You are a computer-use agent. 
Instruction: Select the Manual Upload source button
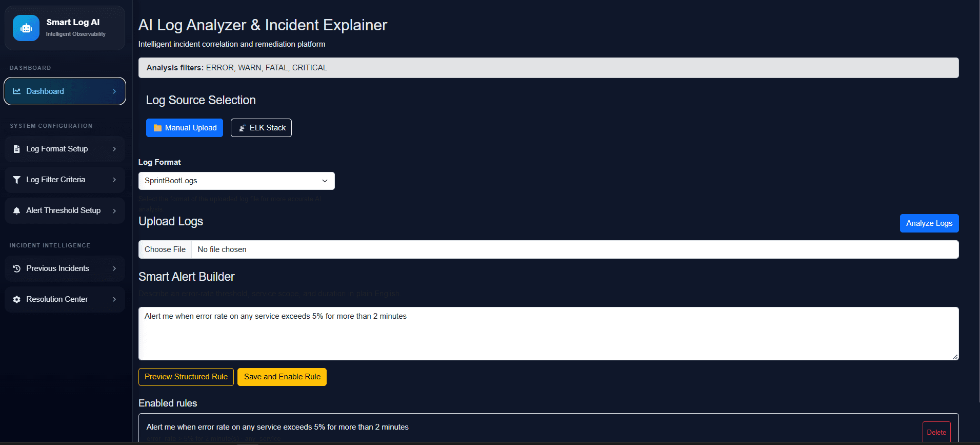tap(185, 128)
